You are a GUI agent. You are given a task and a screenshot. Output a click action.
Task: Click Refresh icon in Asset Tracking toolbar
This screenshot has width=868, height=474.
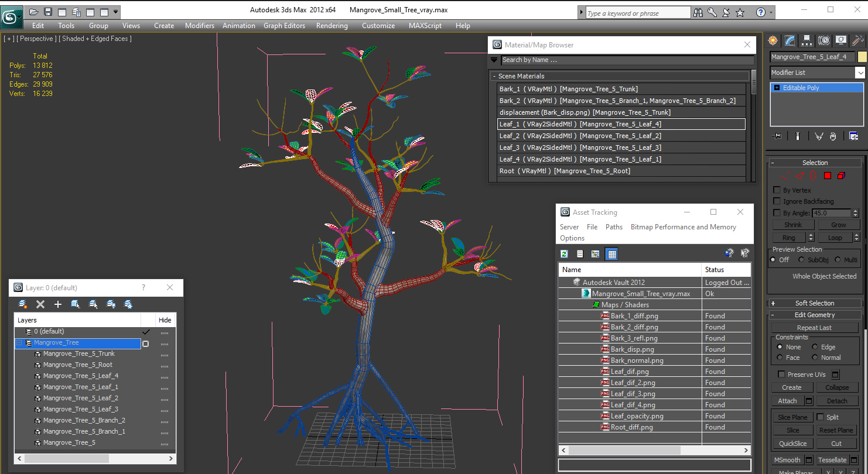pos(565,254)
